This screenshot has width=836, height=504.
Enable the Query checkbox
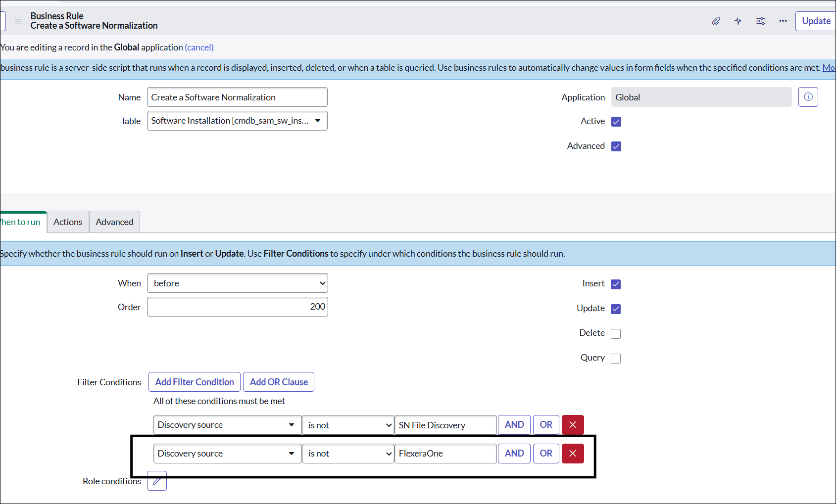[616, 359]
